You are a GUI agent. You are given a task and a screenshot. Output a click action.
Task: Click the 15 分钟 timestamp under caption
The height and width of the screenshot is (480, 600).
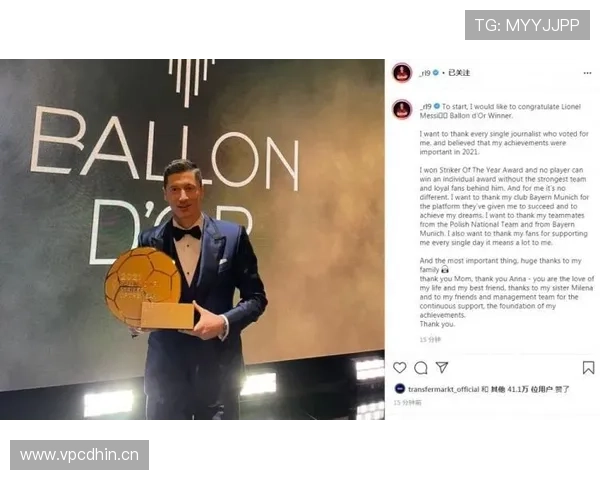coord(430,340)
